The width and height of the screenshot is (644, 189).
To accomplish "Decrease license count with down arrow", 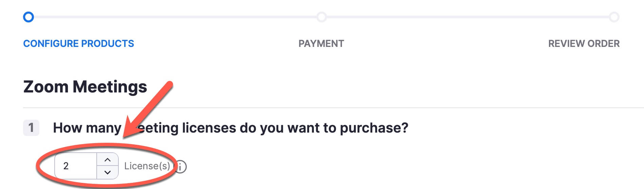I will coord(108,172).
